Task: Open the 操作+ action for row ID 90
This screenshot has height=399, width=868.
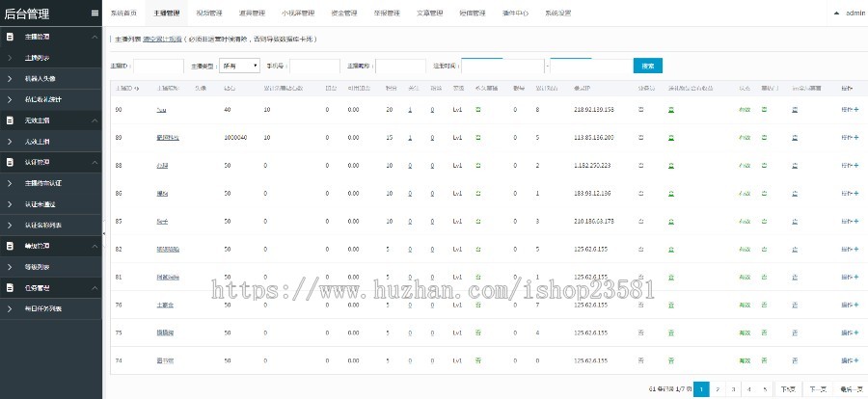Action: (x=850, y=110)
